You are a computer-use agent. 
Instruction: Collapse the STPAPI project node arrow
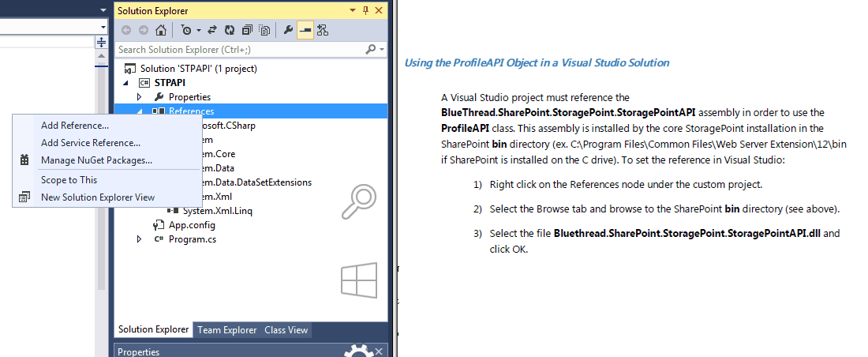click(125, 83)
